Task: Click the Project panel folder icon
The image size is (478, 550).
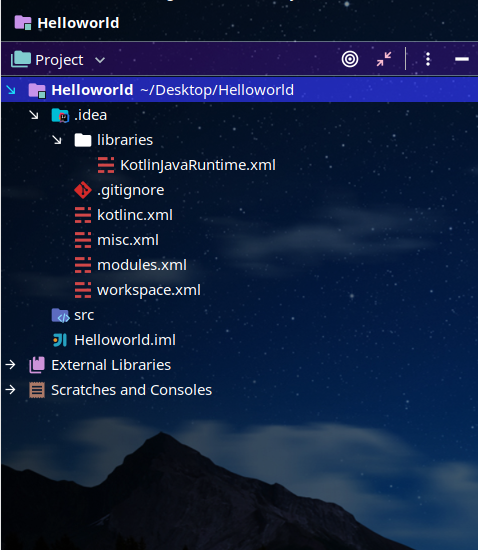Action: click(21, 59)
